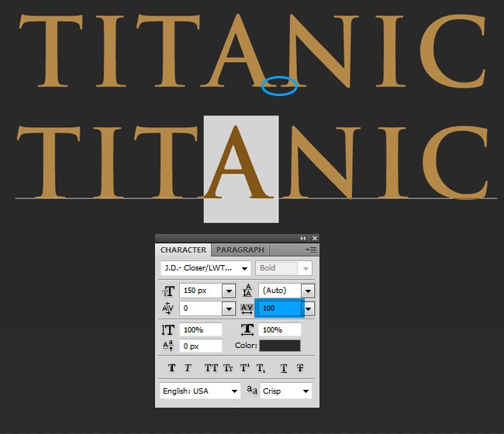Expand the kerning dropdown arrow
The height and width of the screenshot is (434, 504).
point(229,309)
